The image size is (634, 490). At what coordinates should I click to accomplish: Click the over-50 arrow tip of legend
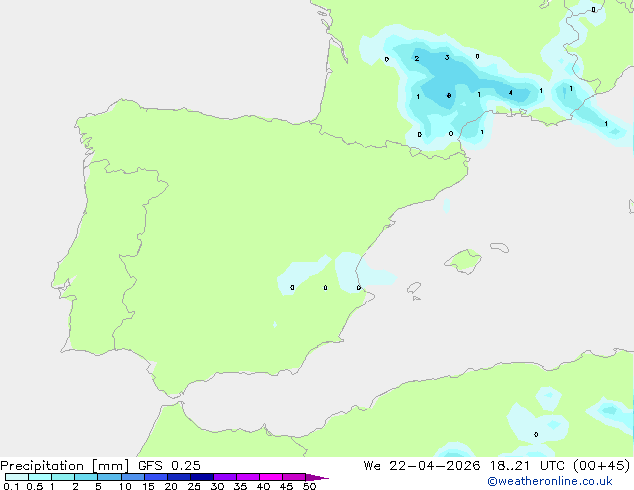point(318,477)
